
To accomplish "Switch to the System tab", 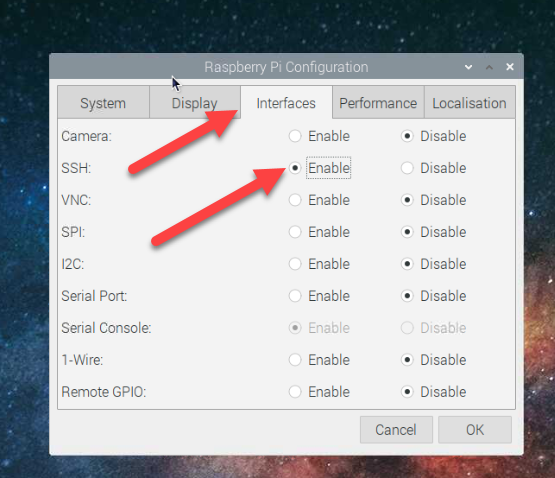I will [x=103, y=103].
